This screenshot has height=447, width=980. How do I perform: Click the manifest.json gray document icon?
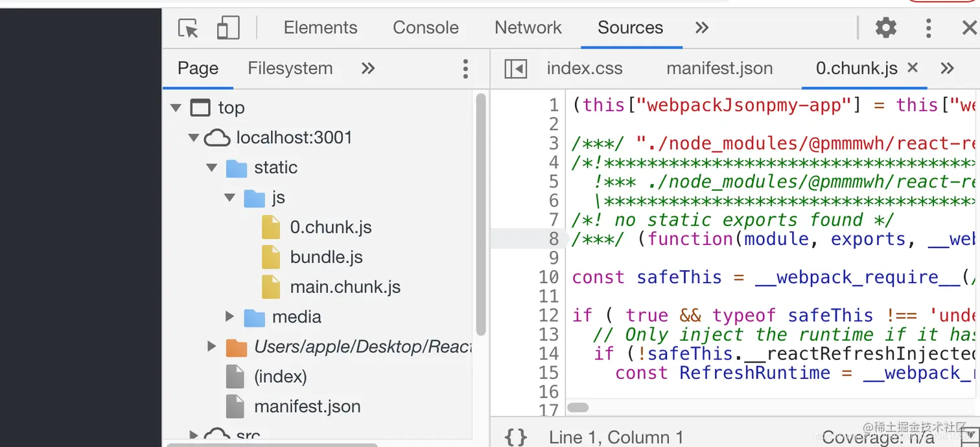pyautogui.click(x=235, y=406)
